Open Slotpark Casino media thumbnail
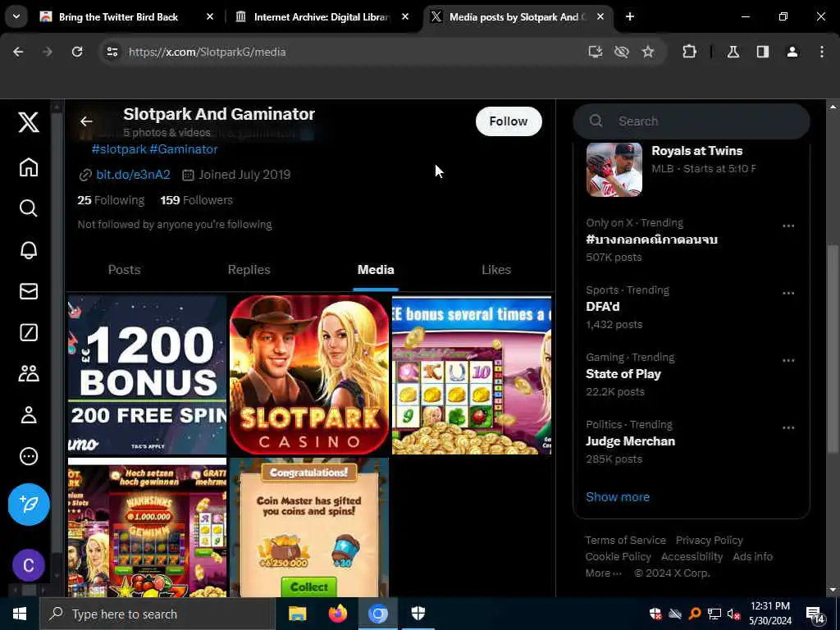 click(x=309, y=374)
